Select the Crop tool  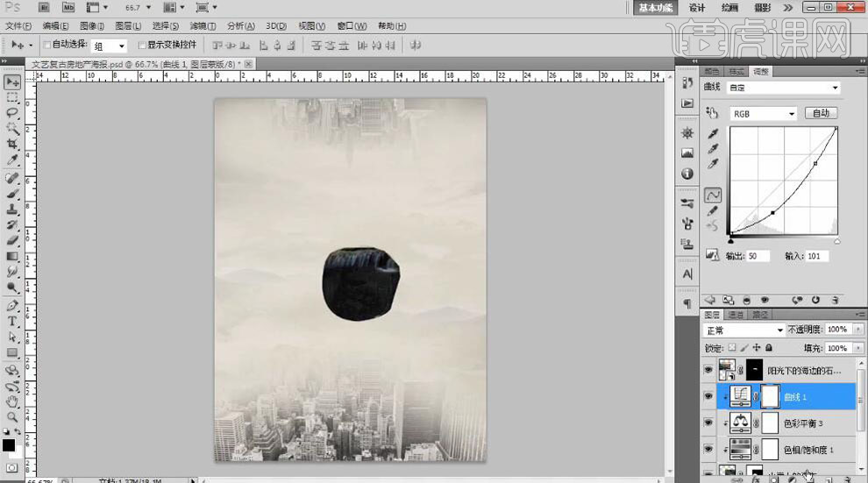coord(12,145)
